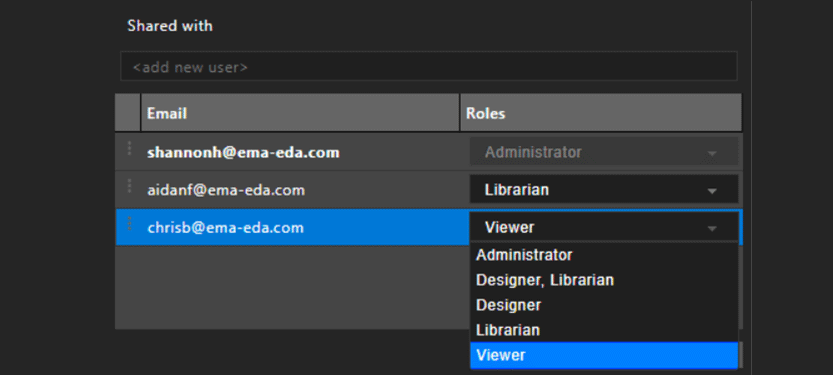Choose Administrator from the role list
Image resolution: width=833 pixels, height=375 pixels.
tap(604, 255)
